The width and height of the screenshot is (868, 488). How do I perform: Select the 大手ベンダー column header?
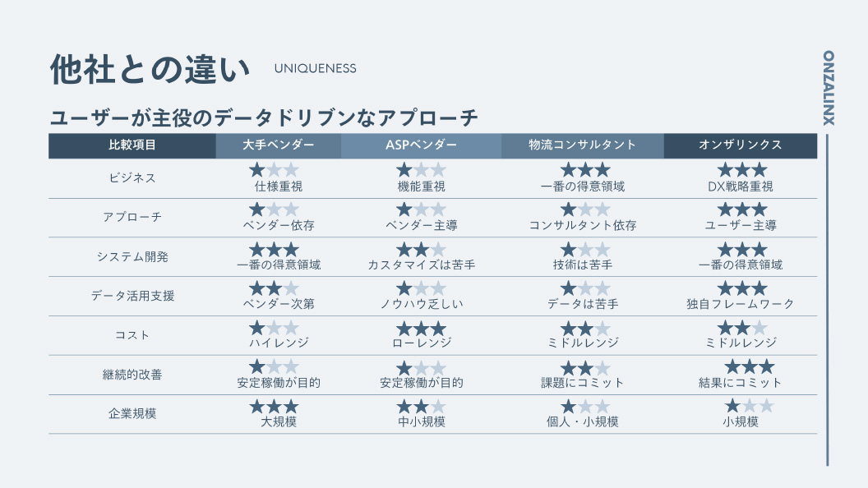point(279,145)
